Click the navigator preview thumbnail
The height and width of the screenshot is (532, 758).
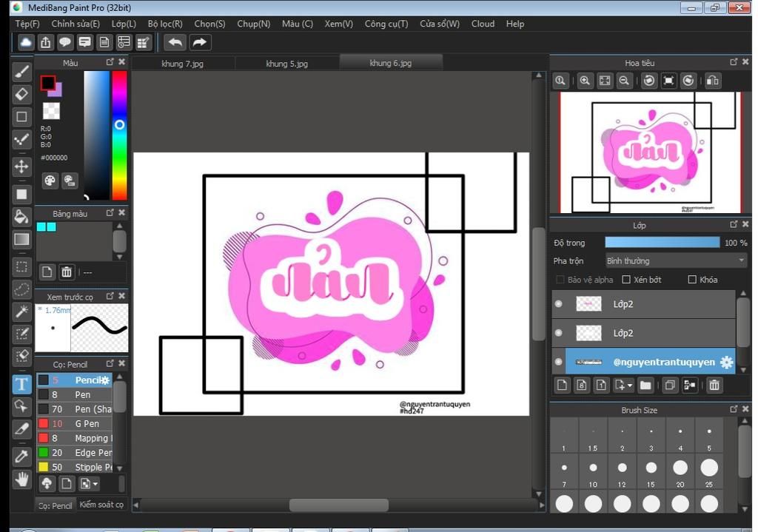pos(651,152)
